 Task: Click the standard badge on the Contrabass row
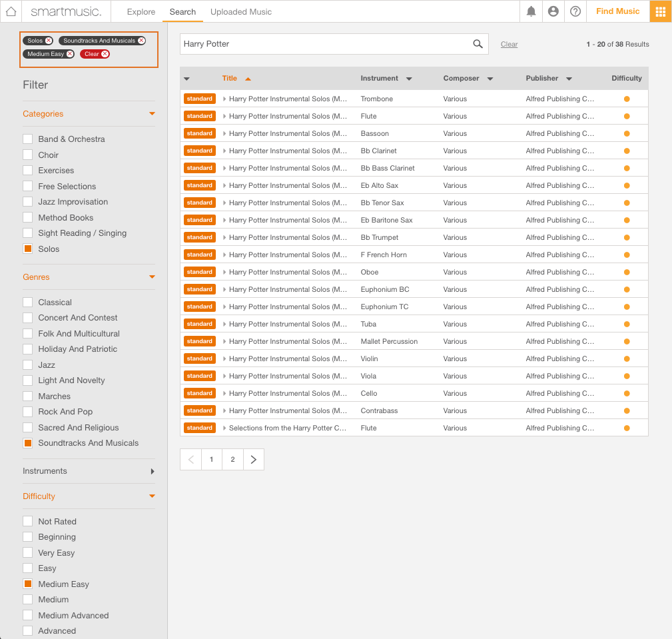click(199, 410)
